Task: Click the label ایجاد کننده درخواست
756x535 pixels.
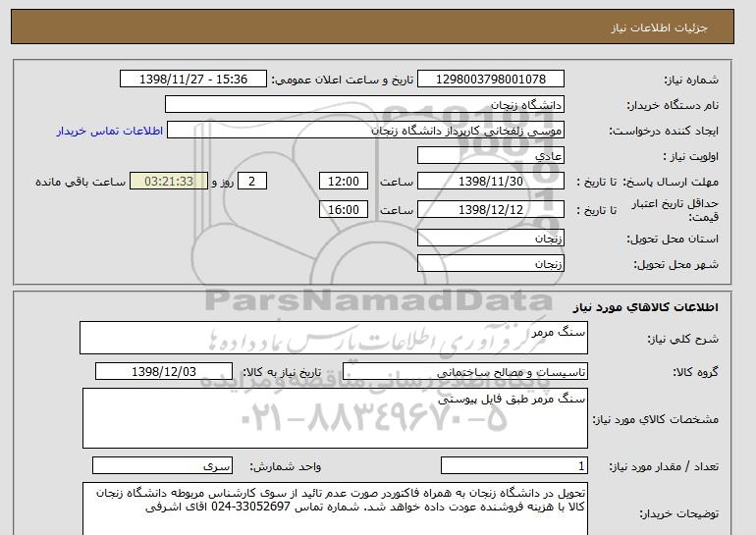Action: (x=664, y=132)
